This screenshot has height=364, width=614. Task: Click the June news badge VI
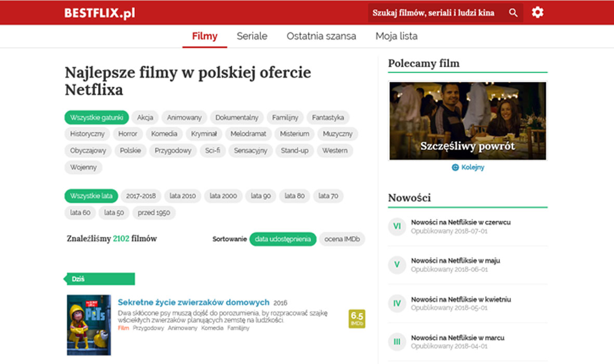[397, 226]
